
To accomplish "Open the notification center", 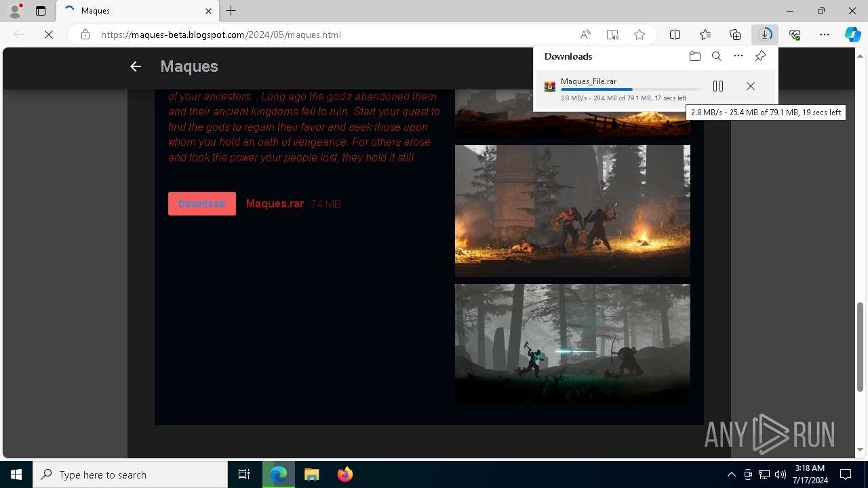I will click(846, 474).
